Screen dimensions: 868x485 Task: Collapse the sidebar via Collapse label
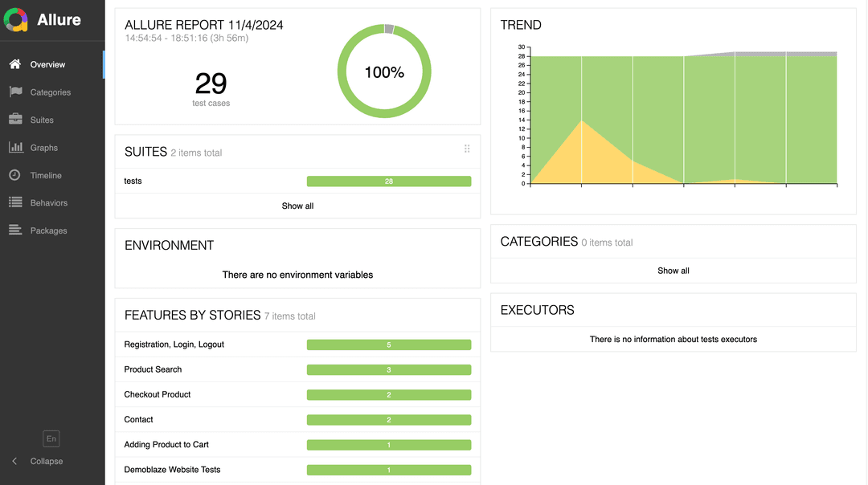(x=47, y=461)
